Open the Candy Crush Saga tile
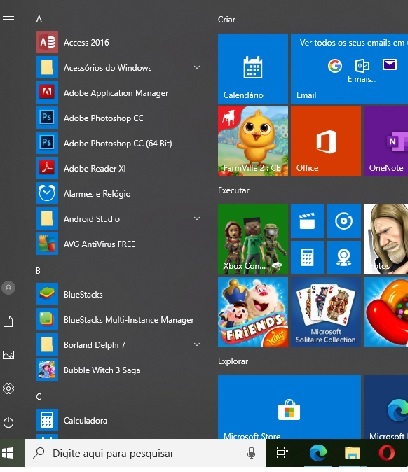Screen dimensions: 408x472 [386, 312]
